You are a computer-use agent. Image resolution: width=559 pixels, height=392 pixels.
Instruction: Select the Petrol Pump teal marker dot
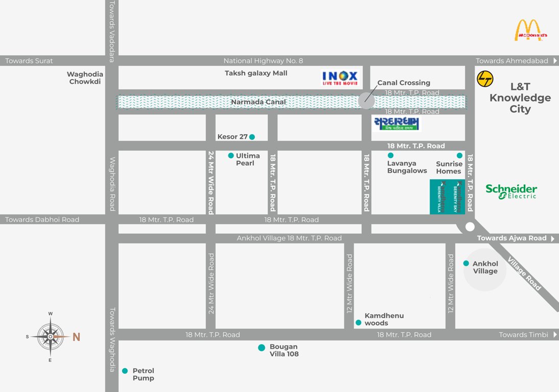click(125, 371)
